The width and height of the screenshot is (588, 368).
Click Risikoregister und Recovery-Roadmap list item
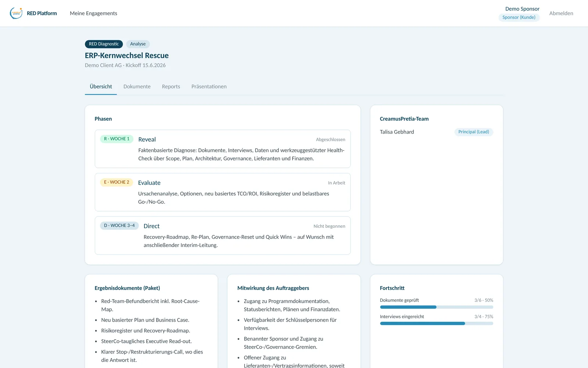[146, 330]
